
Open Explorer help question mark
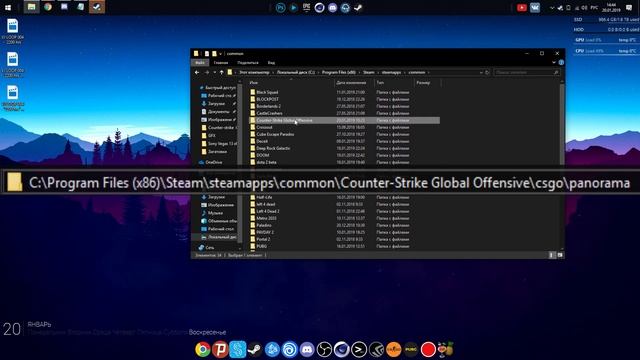click(x=561, y=62)
